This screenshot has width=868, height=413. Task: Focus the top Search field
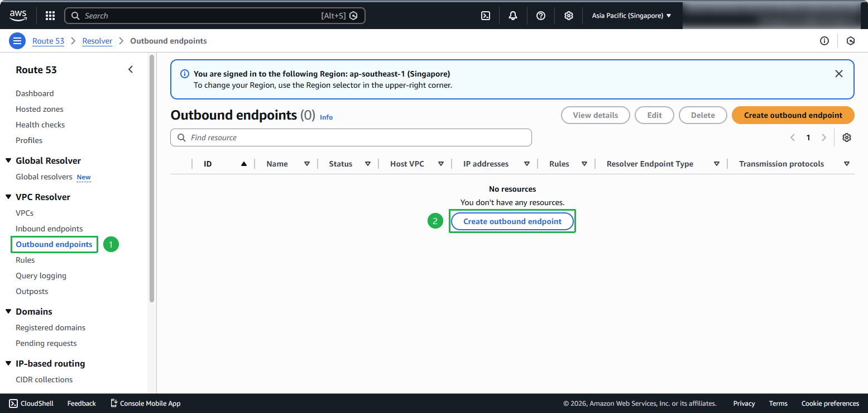point(215,16)
